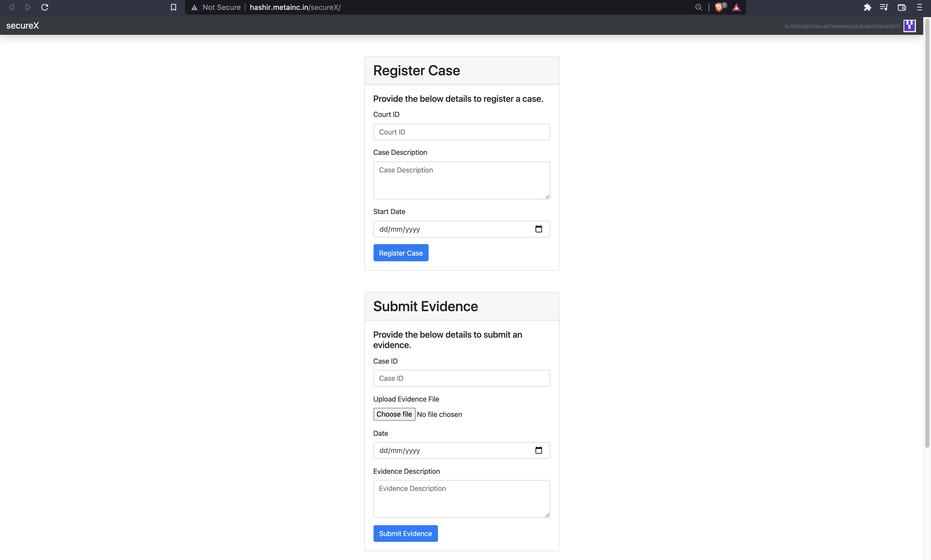Open evidence Date calendar picker

tap(538, 450)
